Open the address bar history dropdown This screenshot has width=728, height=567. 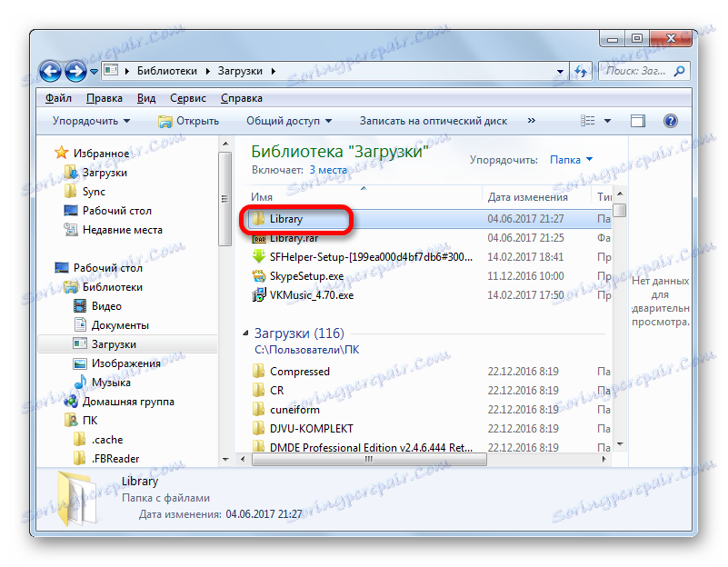pos(560,72)
